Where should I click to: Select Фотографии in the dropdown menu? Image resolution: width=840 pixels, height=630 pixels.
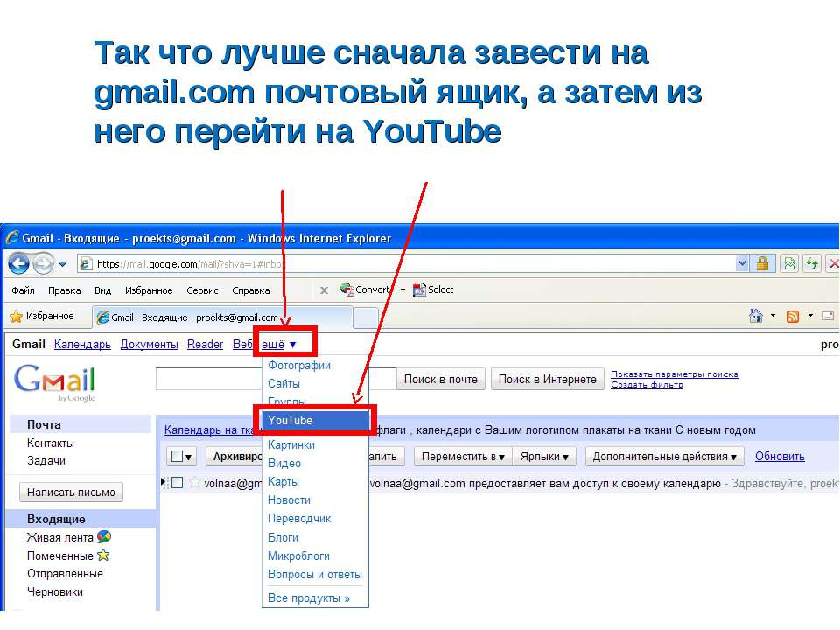[299, 366]
